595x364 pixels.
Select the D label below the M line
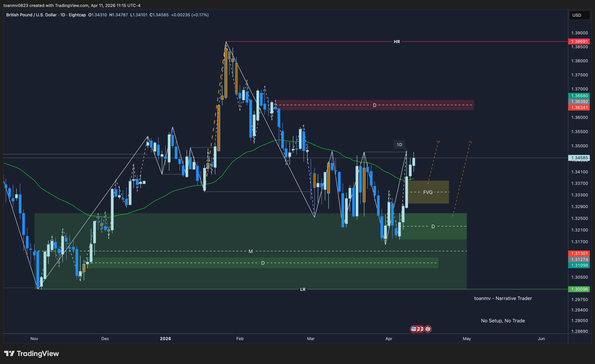(263, 263)
